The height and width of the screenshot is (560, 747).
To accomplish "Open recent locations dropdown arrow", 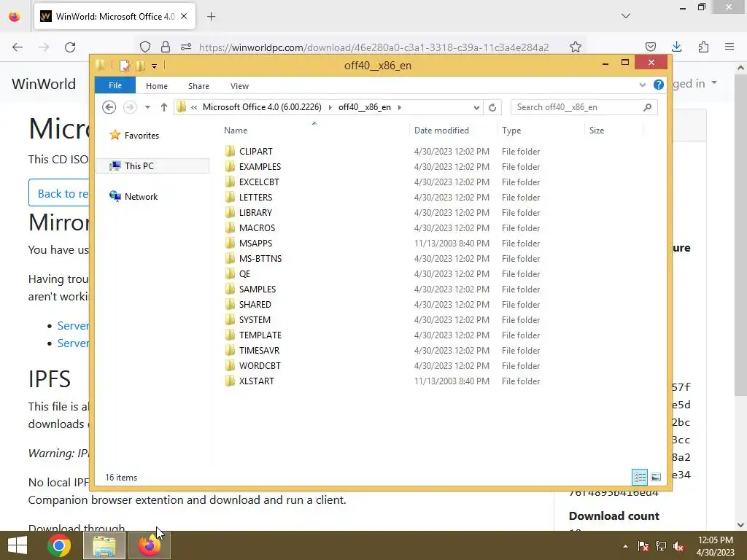I will pyautogui.click(x=147, y=107).
